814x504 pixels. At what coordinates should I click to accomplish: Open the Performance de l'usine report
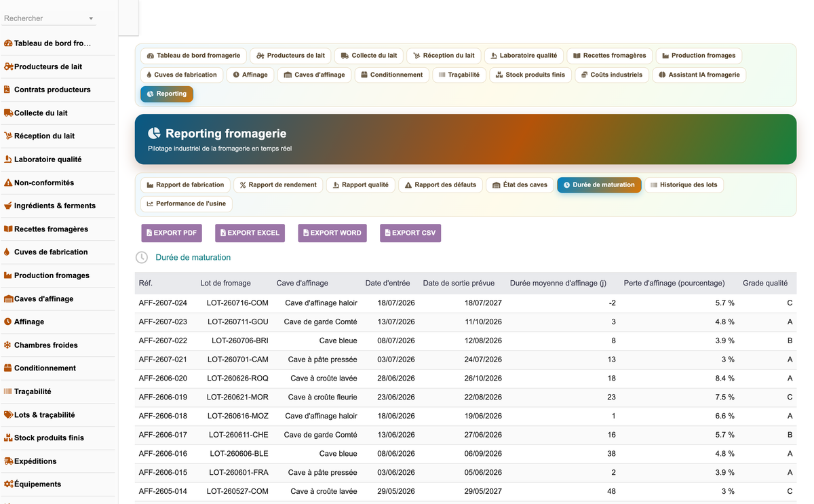pyautogui.click(x=187, y=203)
